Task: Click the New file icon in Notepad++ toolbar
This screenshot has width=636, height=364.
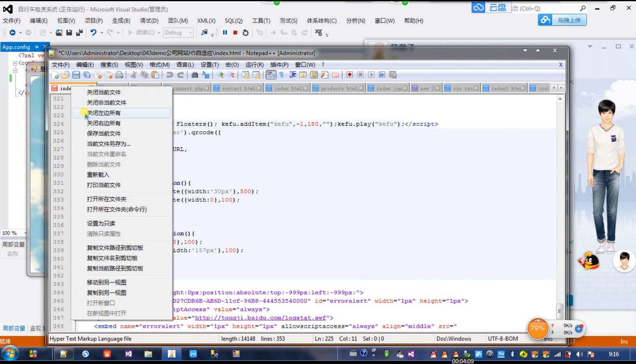Action: (55, 75)
